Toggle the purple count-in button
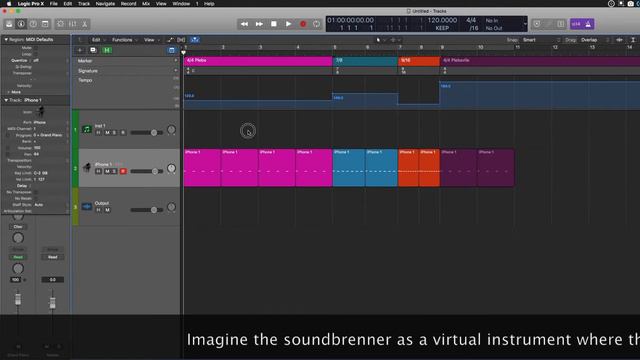The height and width of the screenshot is (360, 640). (576, 24)
